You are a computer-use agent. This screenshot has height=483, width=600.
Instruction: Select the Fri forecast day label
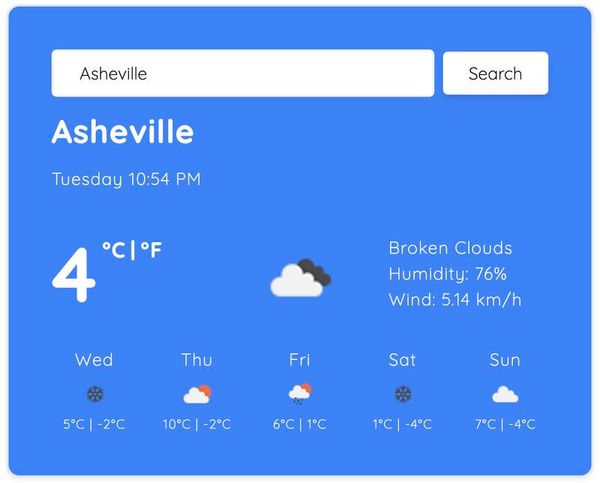point(300,360)
